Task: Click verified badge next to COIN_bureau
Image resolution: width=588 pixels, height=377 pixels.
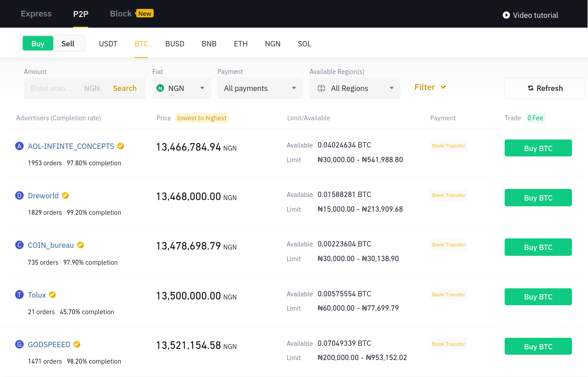Action: (x=81, y=245)
